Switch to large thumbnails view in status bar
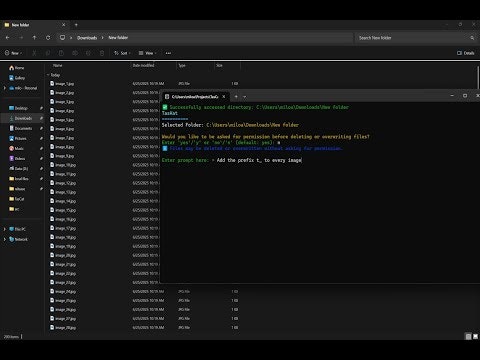The height and width of the screenshot is (360, 480). click(x=476, y=337)
